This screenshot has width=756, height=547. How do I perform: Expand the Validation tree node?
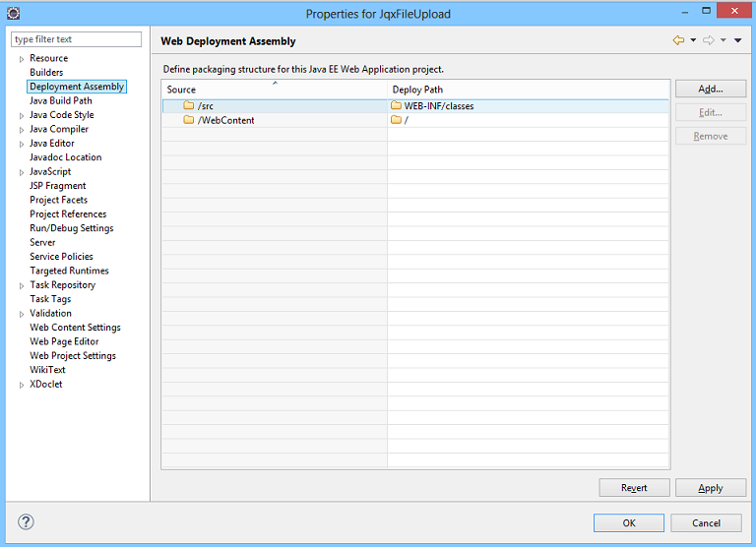pos(22,314)
